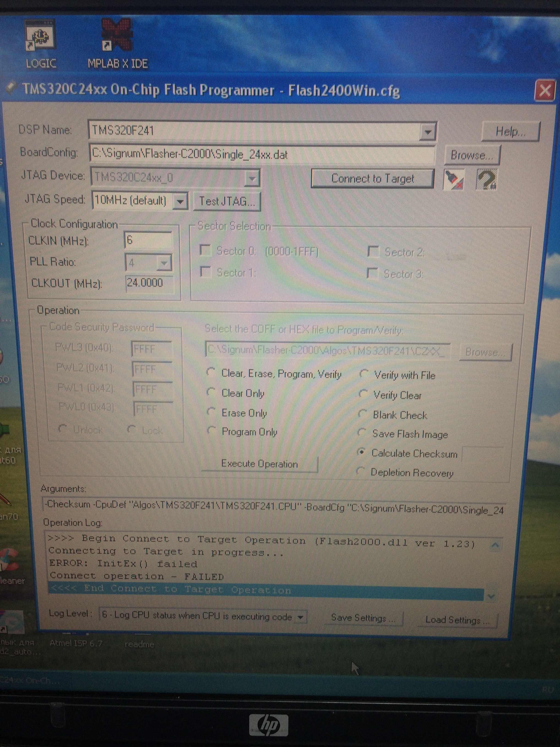Open the Atmel ISP 6.7 desktop shortcut
The width and height of the screenshot is (560, 747).
pyautogui.click(x=76, y=643)
